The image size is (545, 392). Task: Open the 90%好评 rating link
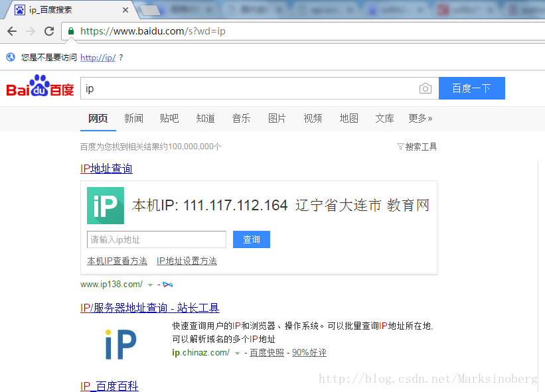309,353
